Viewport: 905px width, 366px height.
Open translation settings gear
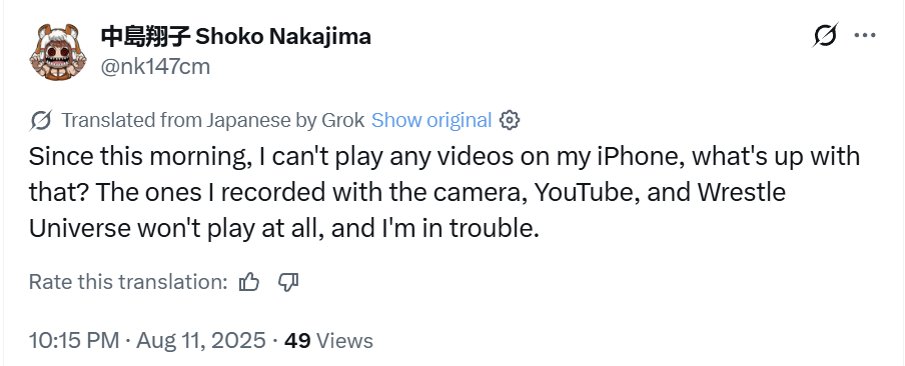[x=510, y=120]
